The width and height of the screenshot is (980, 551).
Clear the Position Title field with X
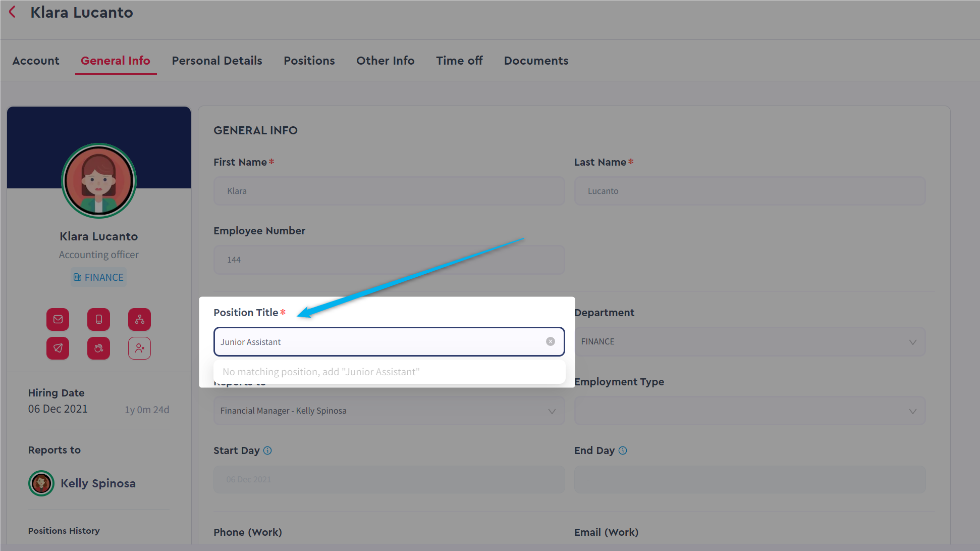pos(551,341)
